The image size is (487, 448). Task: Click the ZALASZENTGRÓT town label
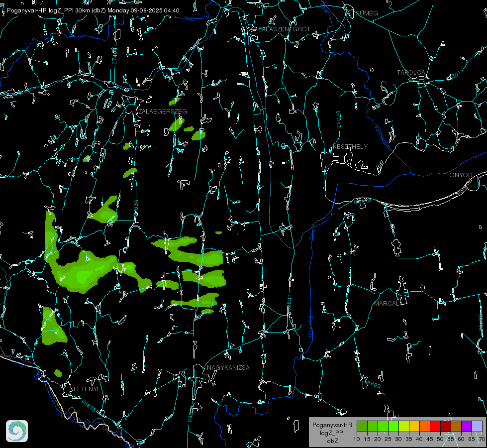(284, 29)
